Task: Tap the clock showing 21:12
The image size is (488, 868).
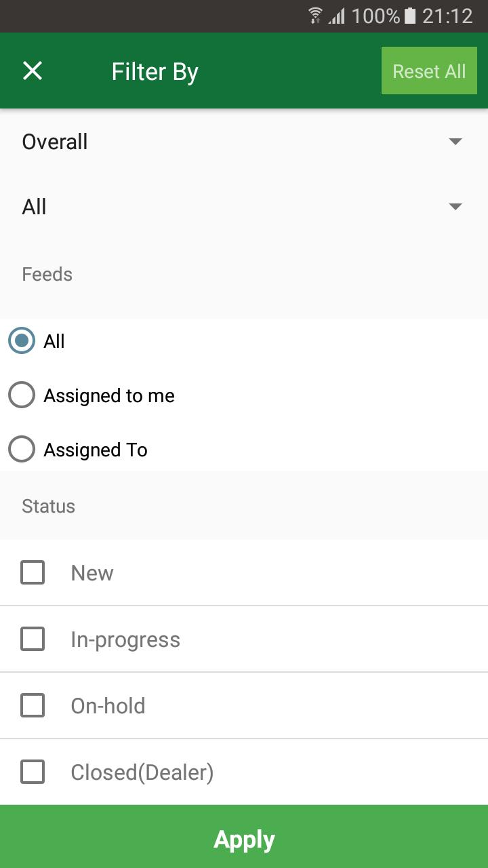Action: click(x=447, y=16)
